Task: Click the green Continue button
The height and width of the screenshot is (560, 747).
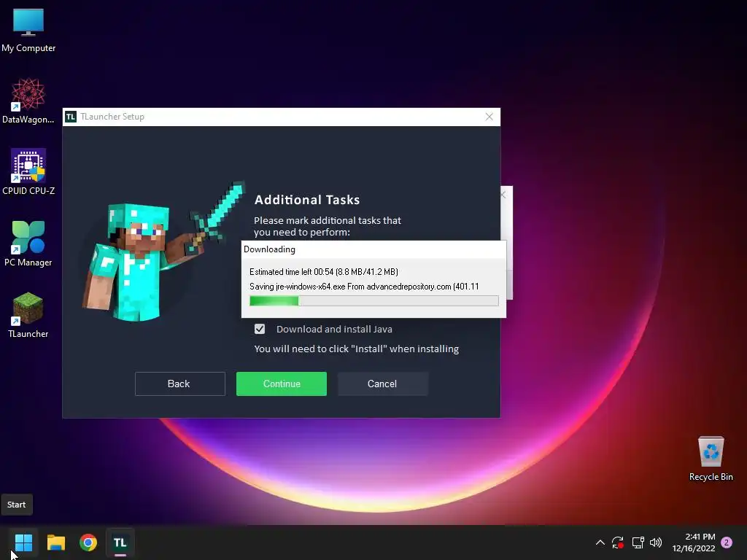Action: pyautogui.click(x=282, y=384)
